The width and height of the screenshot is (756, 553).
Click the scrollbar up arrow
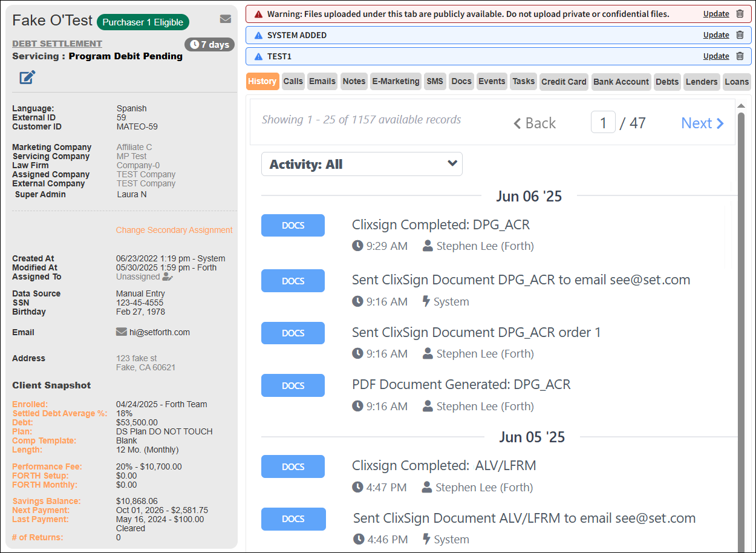click(741, 106)
